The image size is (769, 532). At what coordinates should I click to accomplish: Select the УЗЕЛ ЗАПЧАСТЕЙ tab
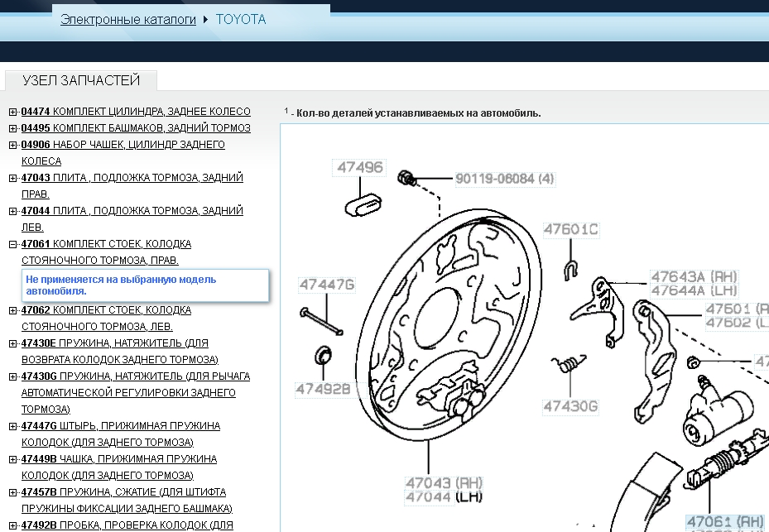(81, 80)
